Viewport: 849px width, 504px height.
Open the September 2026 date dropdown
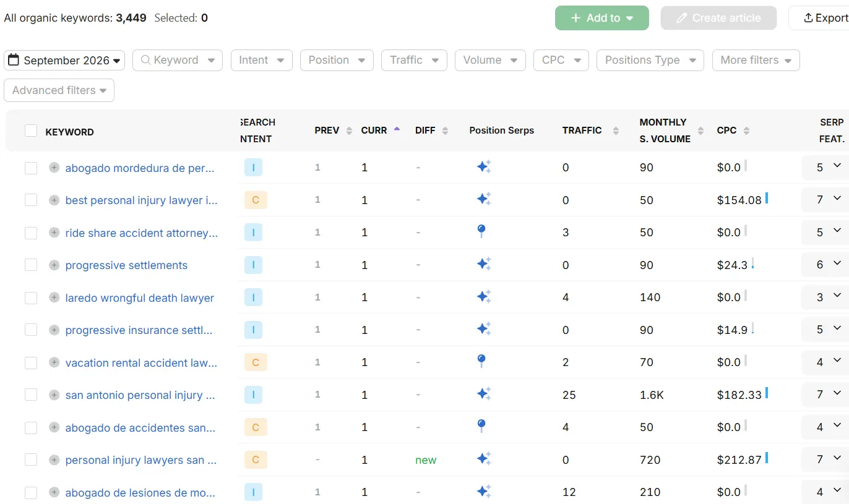pos(64,61)
